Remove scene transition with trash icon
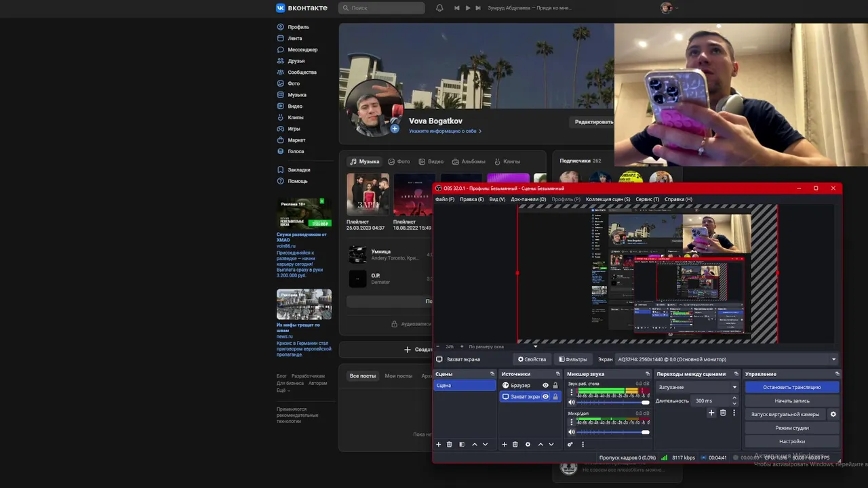Screen dimensions: 868x488 [x=723, y=413]
